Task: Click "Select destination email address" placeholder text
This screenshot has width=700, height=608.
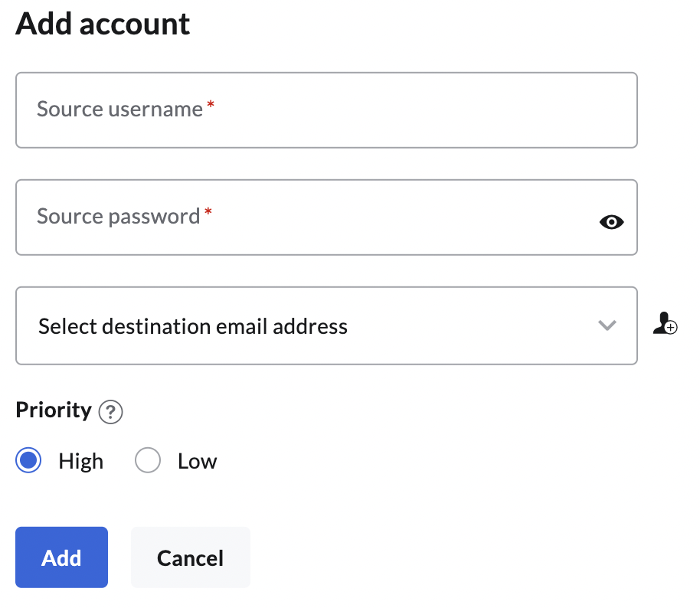Action: (x=193, y=327)
